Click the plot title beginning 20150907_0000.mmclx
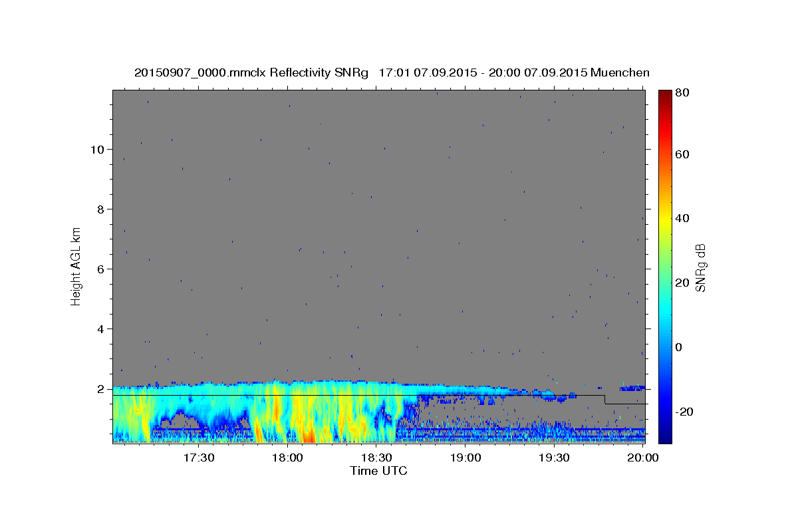798x532 pixels. tap(392, 72)
